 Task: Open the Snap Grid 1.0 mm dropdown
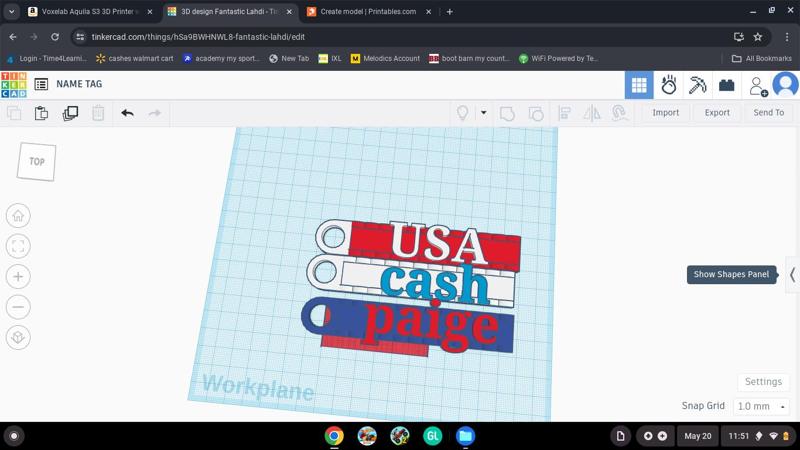pyautogui.click(x=761, y=406)
